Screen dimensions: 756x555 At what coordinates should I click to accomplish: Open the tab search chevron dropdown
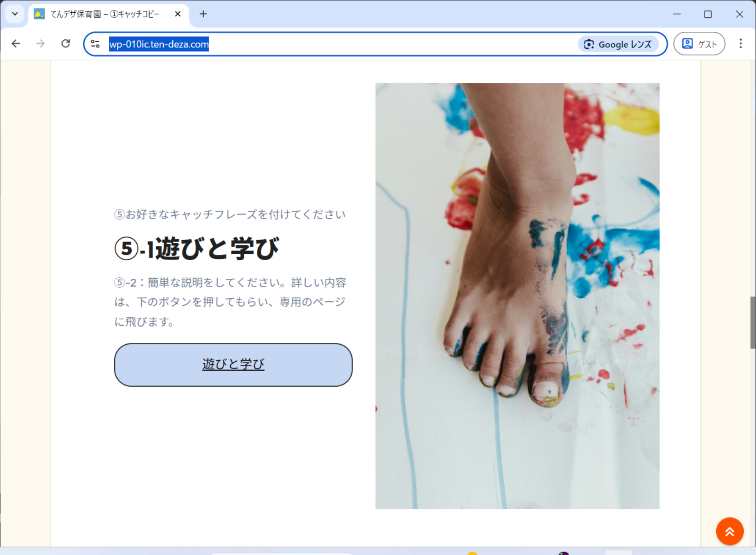pos(15,14)
